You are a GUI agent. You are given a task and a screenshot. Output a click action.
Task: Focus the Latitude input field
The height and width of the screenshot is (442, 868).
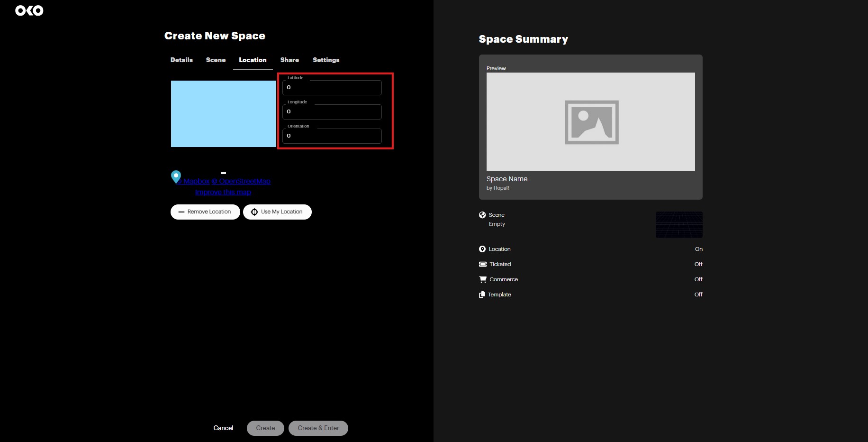[x=332, y=88]
